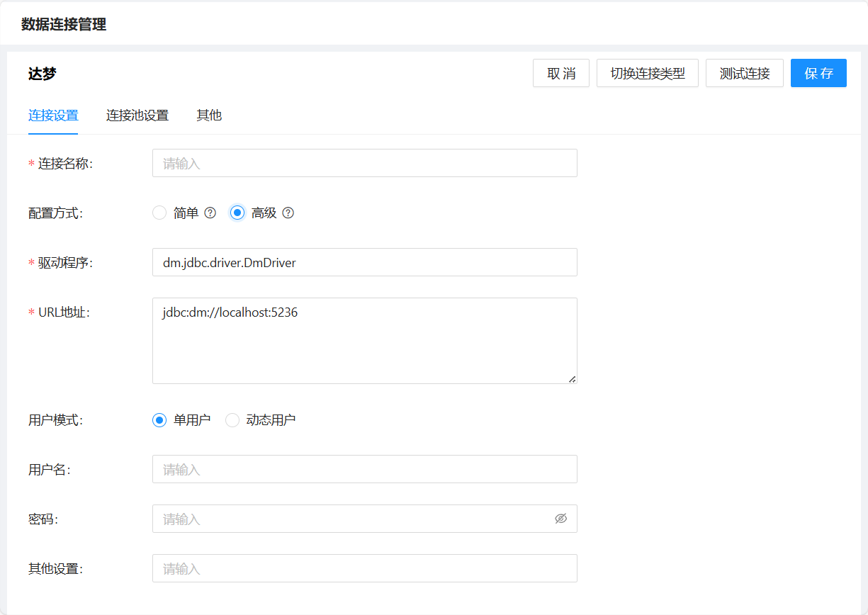The height and width of the screenshot is (615, 868).
Task: Run 测试连接 to test connection
Action: click(744, 73)
